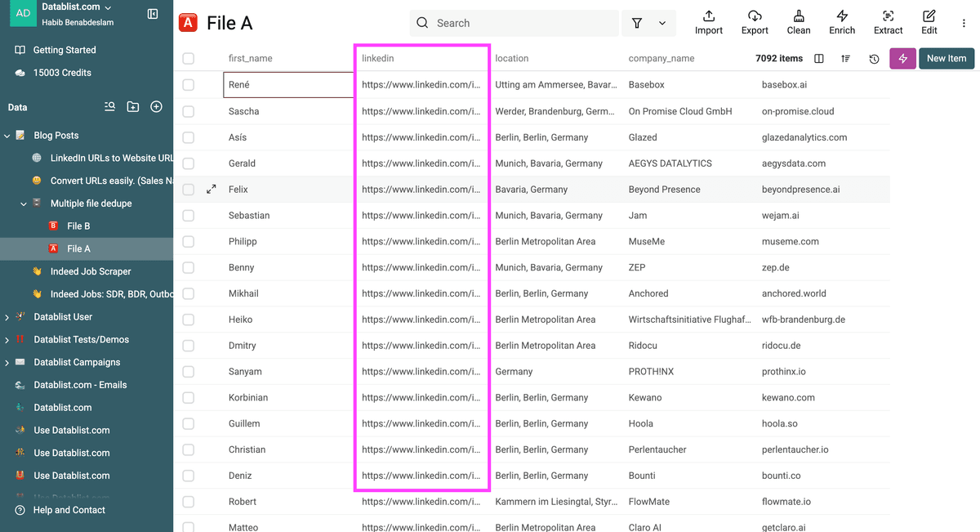Click the magnifier icon in search bar
The height and width of the screenshot is (532, 980).
point(422,23)
